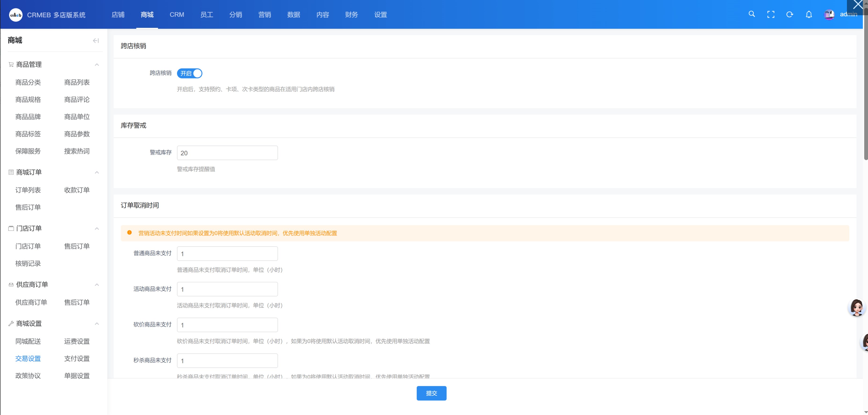Click the 提交 submit button
The image size is (868, 415).
pos(431,393)
